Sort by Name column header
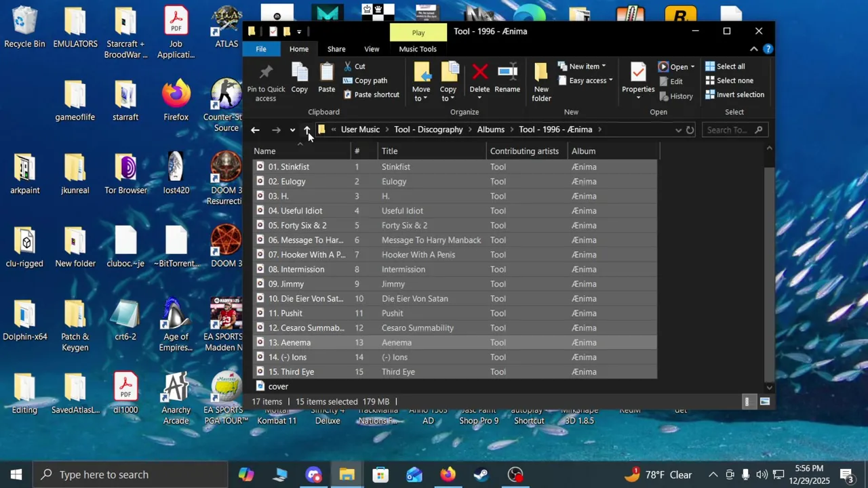 [x=302, y=151]
